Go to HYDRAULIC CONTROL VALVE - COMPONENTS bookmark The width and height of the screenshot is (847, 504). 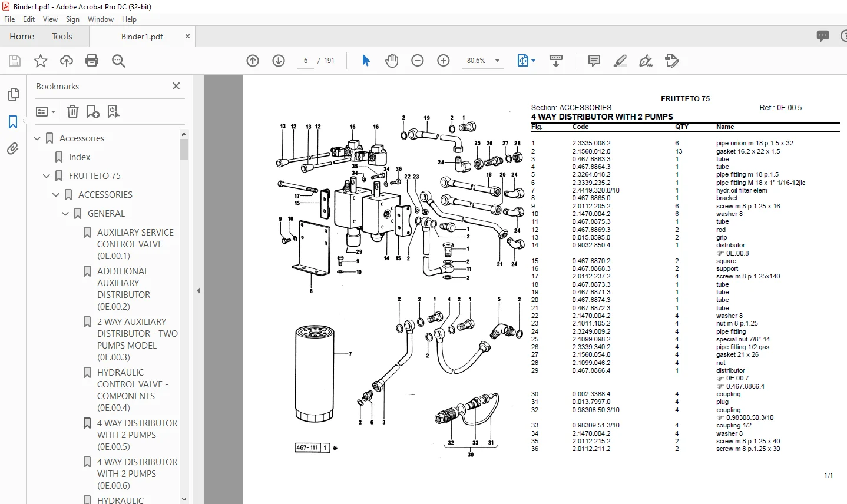(x=133, y=390)
